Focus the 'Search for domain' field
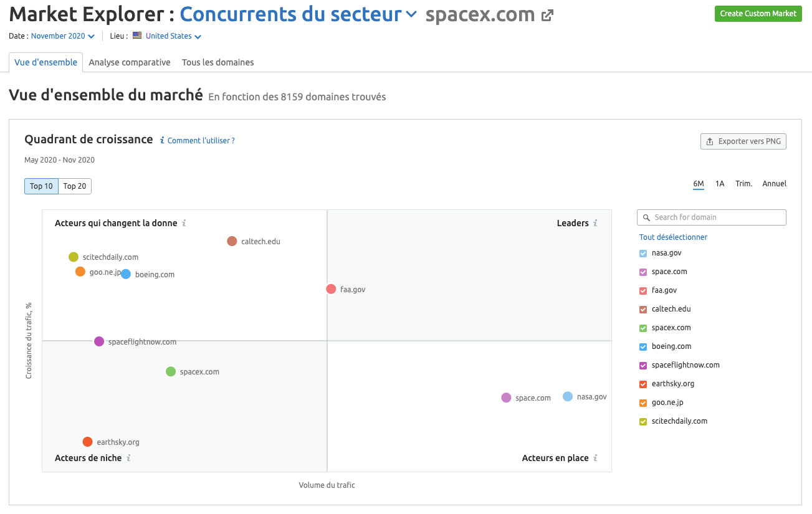The height and width of the screenshot is (514, 812). pyautogui.click(x=712, y=217)
